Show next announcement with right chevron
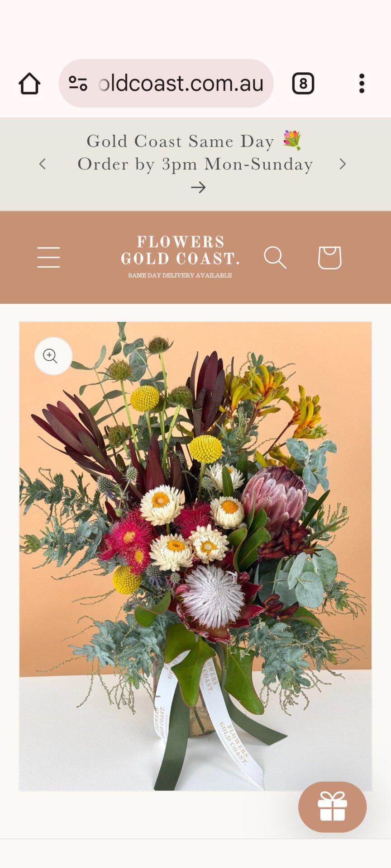 (x=343, y=164)
